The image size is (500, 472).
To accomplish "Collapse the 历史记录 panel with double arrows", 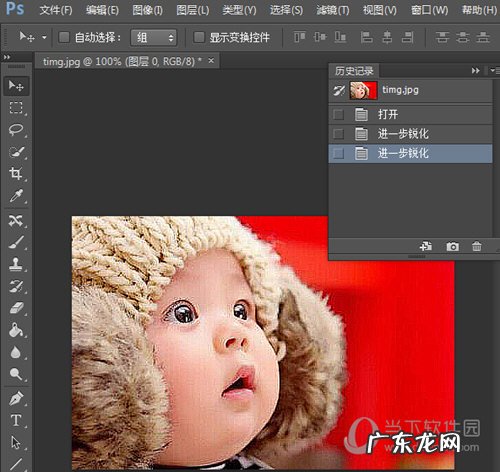I will pos(476,71).
